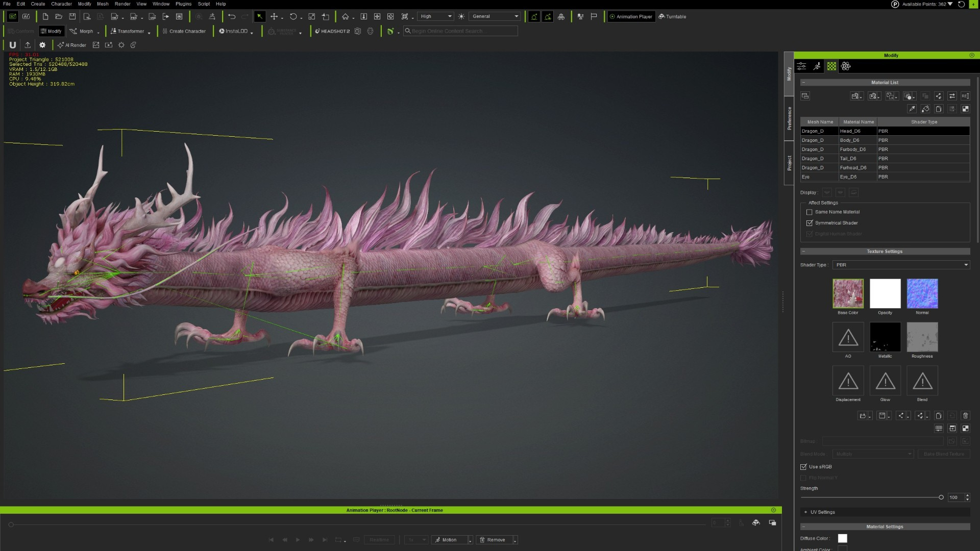980x551 pixels.
Task: Expand the Transformer dropdown arrow
Action: tap(149, 32)
